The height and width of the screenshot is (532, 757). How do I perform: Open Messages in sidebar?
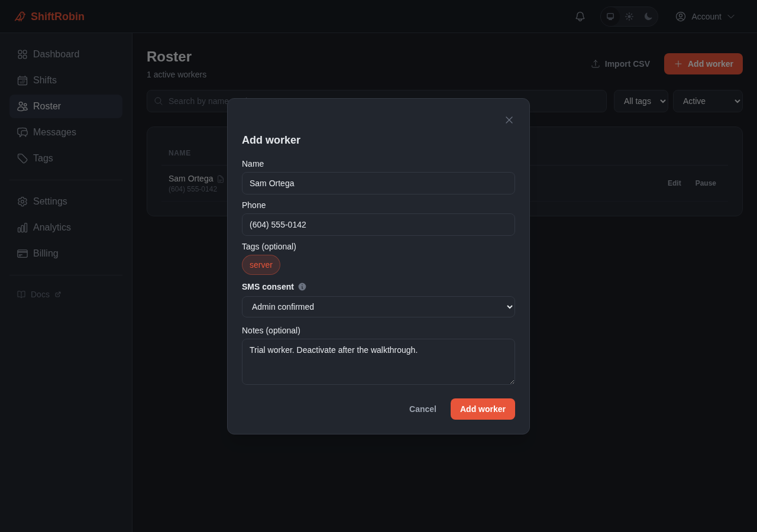coord(66,132)
